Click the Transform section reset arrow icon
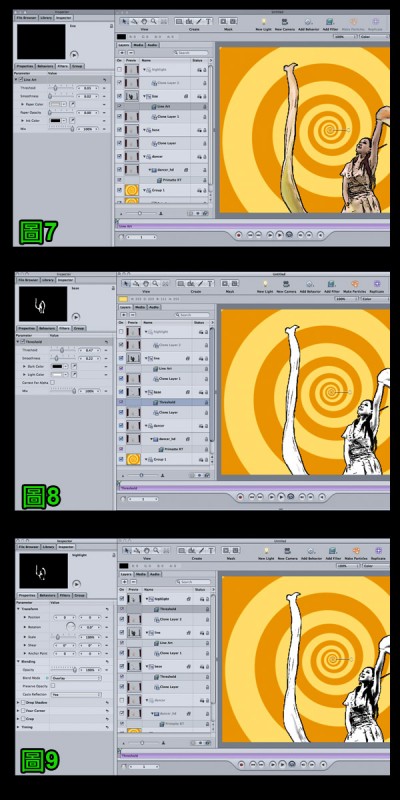The image size is (400, 800). [x=107, y=609]
